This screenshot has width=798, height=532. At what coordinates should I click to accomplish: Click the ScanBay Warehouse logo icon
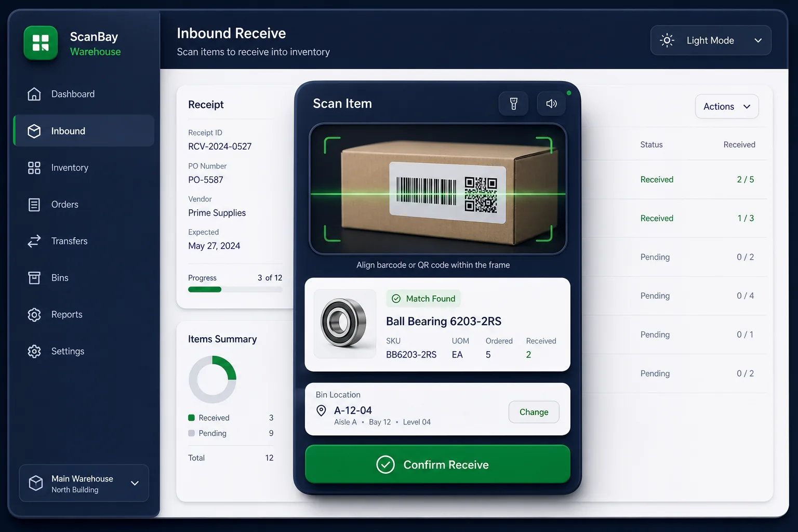[41, 43]
